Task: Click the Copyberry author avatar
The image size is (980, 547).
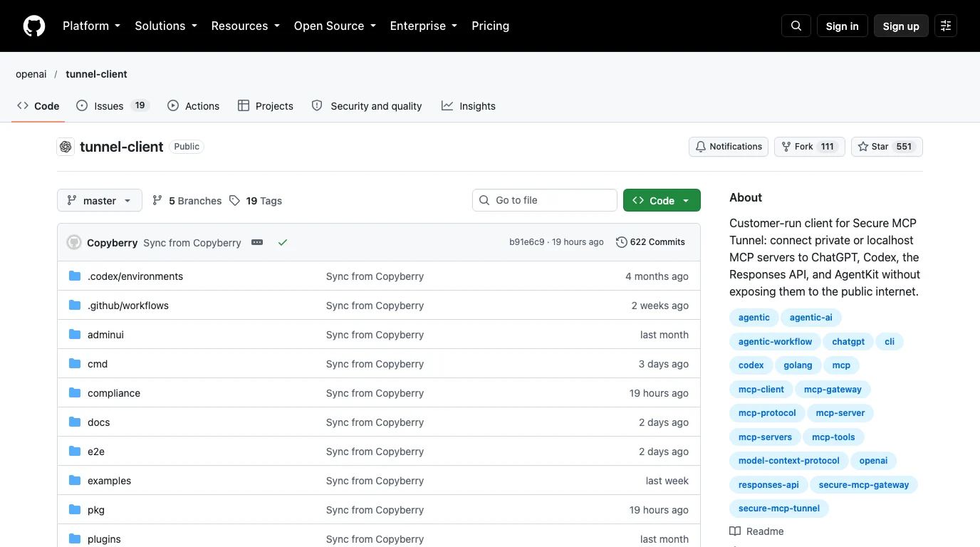Action: coord(74,243)
